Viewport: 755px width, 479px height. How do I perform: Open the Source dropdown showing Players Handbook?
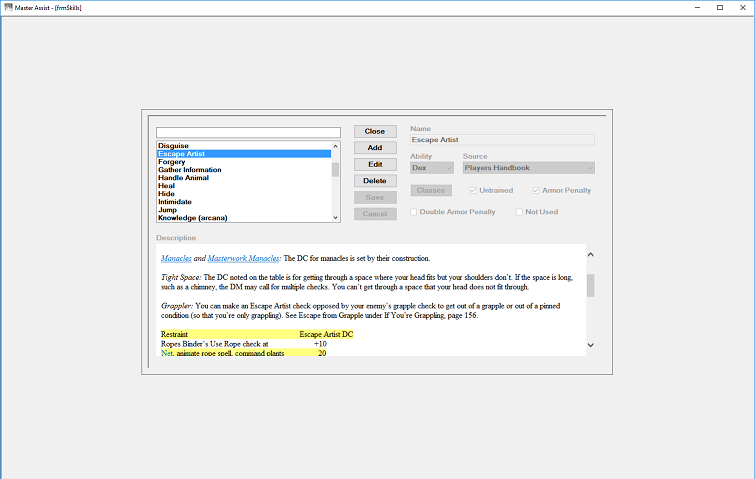[529, 168]
